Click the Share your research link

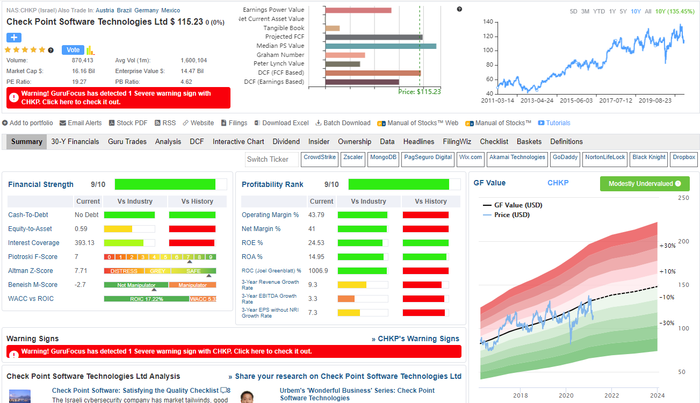345,376
